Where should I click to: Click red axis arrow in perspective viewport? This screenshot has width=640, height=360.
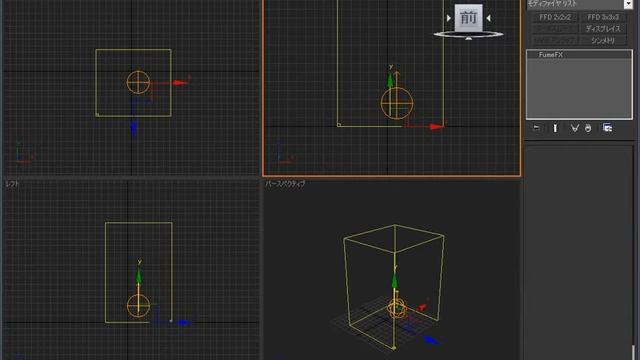click(422, 307)
